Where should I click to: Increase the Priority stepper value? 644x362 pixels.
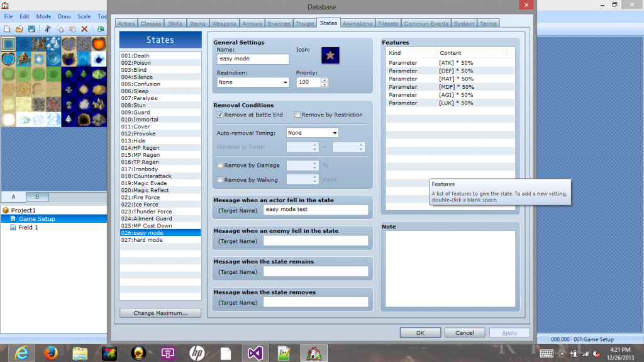(328, 79)
